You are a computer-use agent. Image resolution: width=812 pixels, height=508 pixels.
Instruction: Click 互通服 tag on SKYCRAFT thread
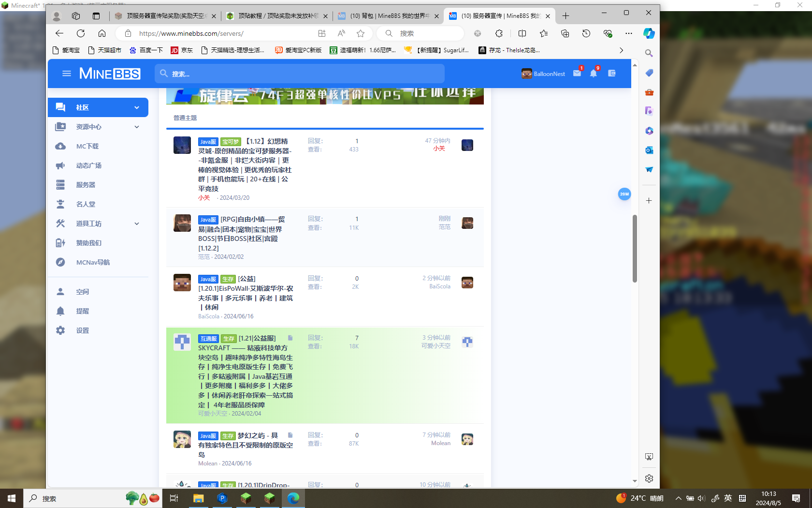click(x=209, y=339)
